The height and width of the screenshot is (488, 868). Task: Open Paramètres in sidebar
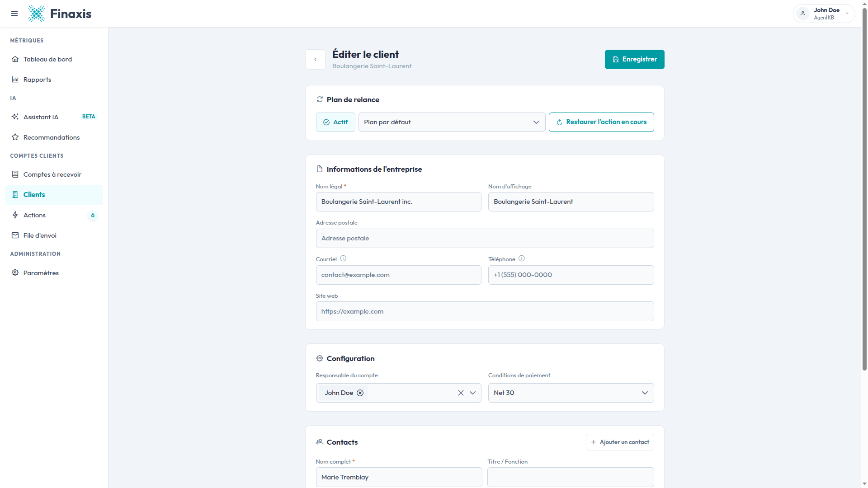point(54,273)
